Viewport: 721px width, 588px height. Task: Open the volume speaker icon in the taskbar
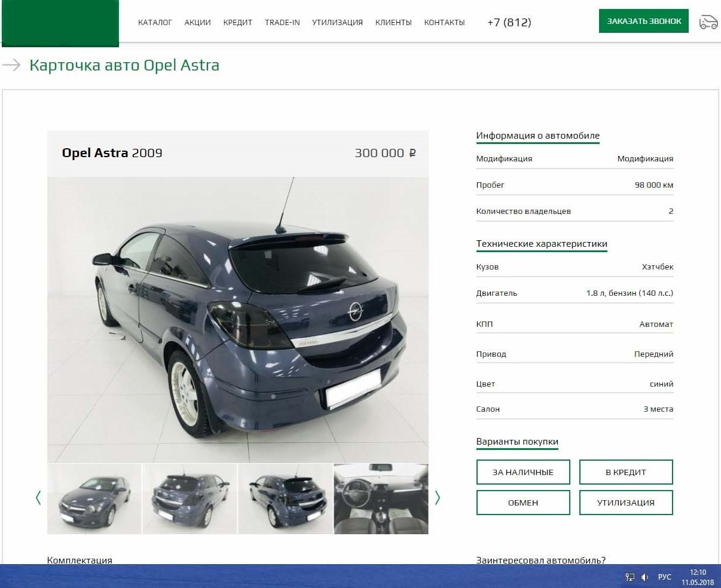(x=644, y=577)
